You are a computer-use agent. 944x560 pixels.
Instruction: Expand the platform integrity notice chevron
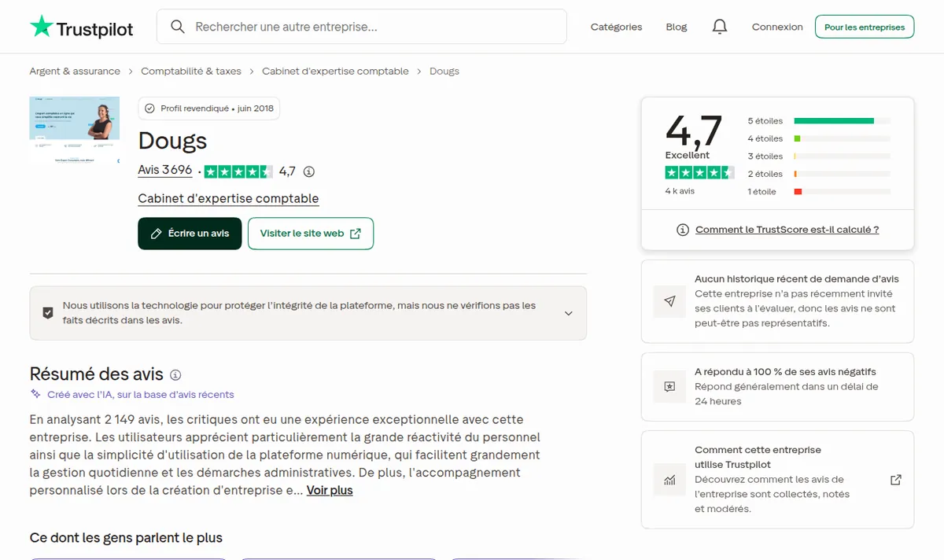click(569, 313)
